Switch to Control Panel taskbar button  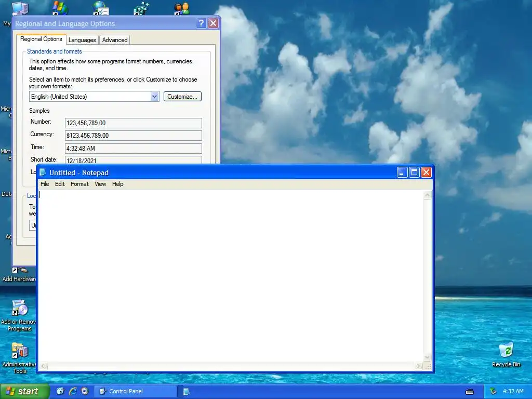pos(136,391)
